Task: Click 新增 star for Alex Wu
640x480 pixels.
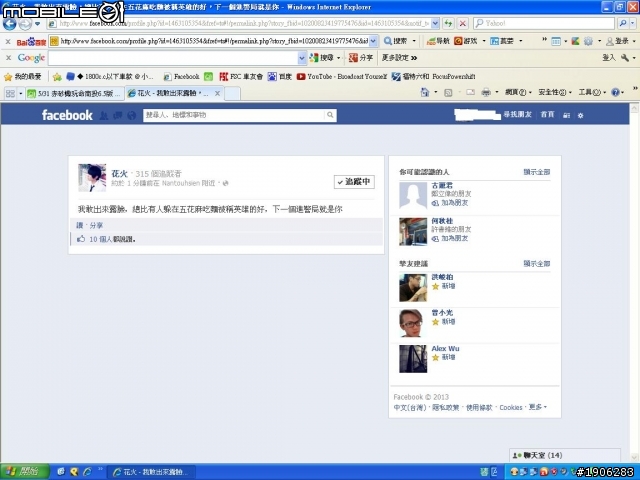Action: 444,357
